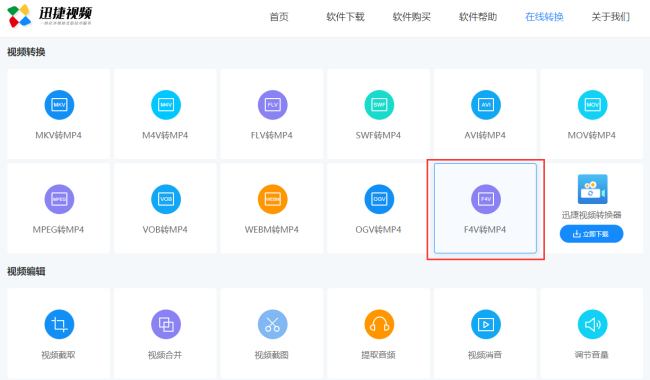650x380 pixels.
Task: Click the SWF转MP4 label
Action: click(378, 136)
